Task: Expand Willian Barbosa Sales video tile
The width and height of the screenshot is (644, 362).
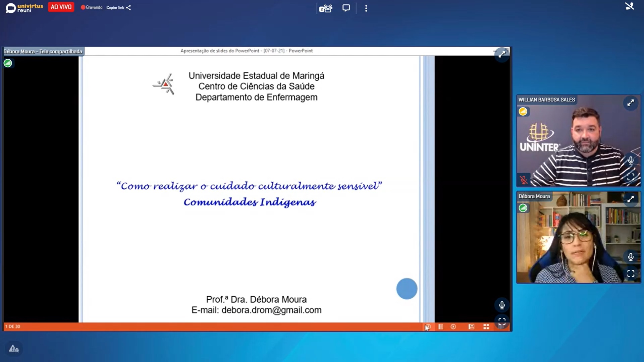Action: [631, 103]
